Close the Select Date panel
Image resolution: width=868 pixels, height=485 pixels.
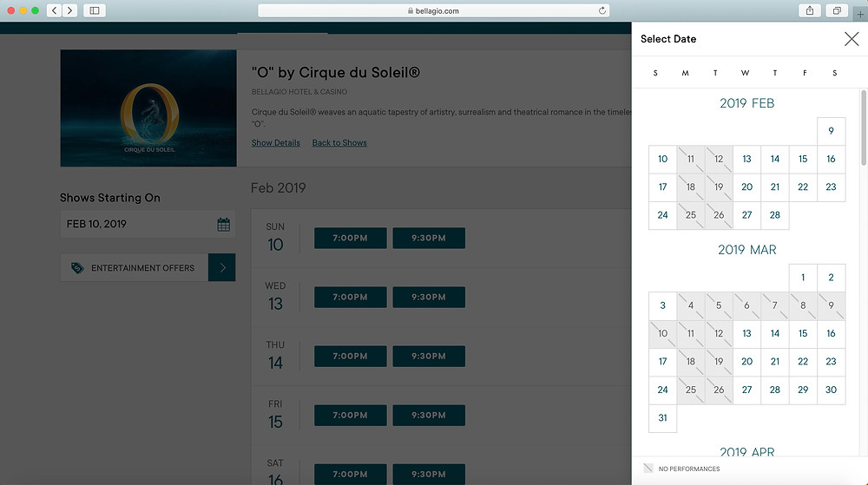pos(852,39)
